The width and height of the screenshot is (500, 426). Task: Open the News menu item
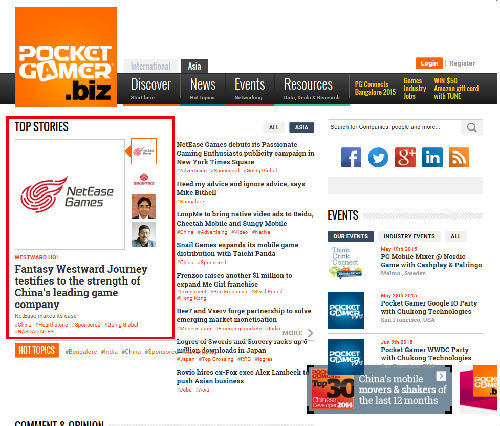[x=203, y=89]
